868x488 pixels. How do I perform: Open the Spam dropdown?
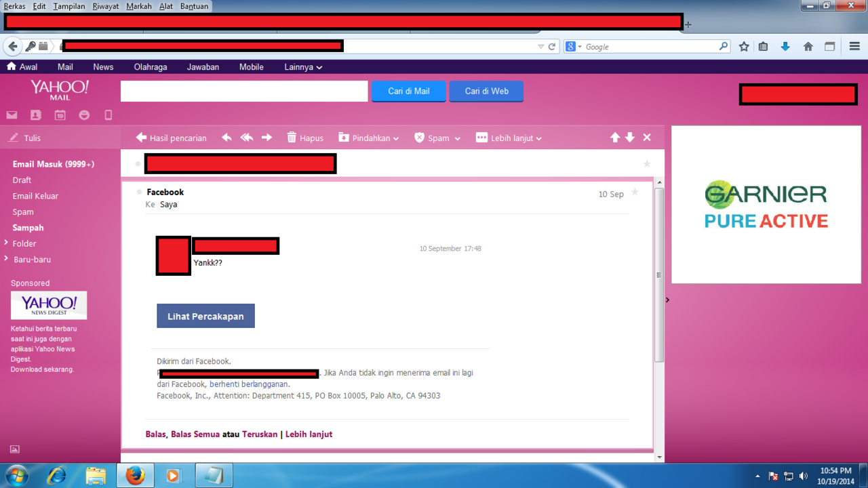[437, 138]
